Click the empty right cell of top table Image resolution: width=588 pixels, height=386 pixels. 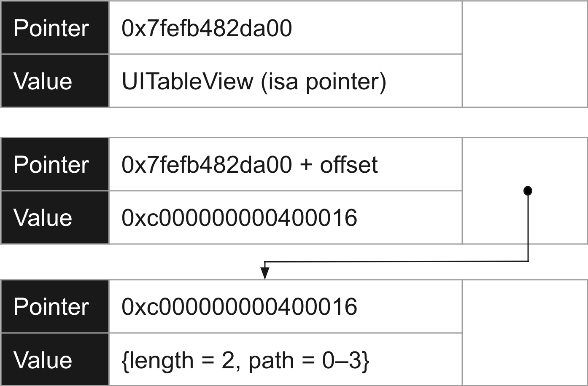point(525,54)
